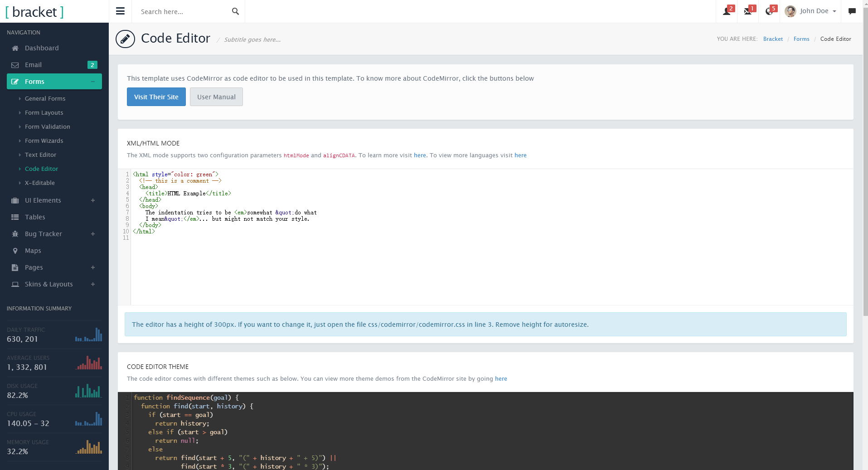The image size is (868, 470).
Task: Click the Email unread badge showing 2
Action: coord(92,65)
